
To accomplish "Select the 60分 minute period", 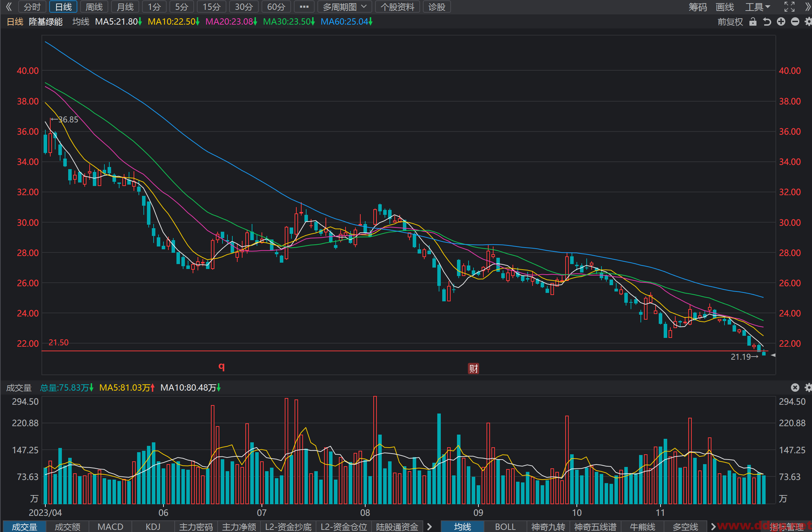I will click(276, 7).
